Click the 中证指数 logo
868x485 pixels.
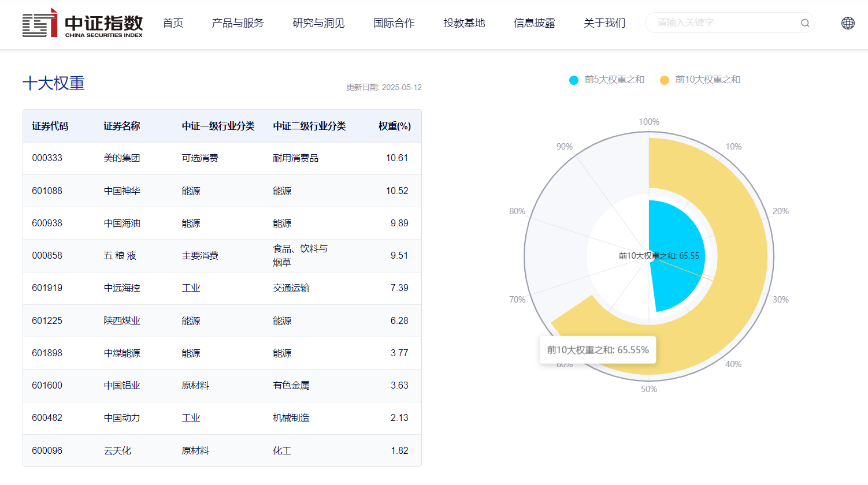(x=83, y=24)
